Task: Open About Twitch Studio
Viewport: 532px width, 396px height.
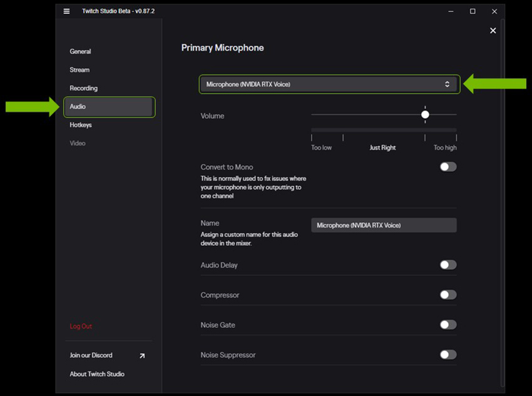Action: [x=96, y=373]
